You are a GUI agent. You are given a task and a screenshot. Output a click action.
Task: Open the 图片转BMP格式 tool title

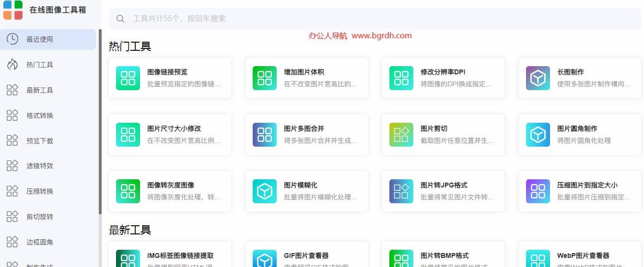[445, 255]
